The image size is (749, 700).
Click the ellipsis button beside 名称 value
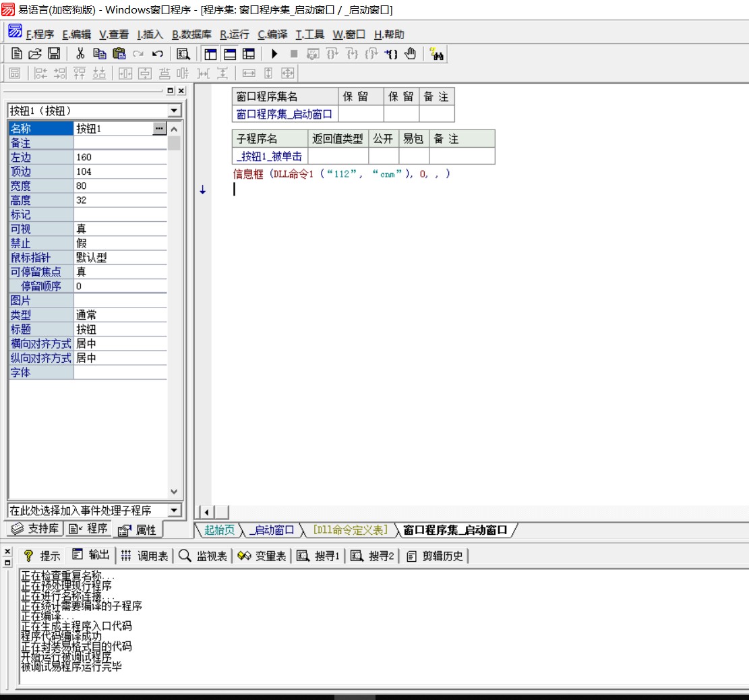click(x=159, y=128)
